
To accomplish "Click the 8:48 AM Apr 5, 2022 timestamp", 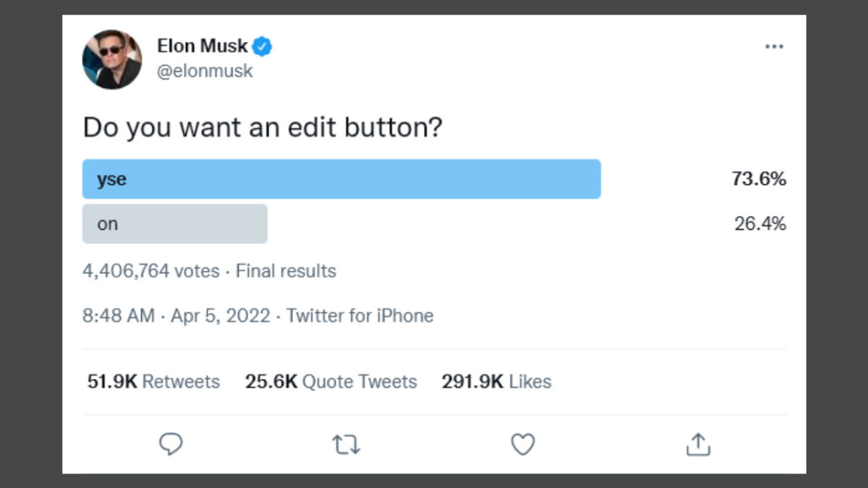I will click(x=176, y=316).
